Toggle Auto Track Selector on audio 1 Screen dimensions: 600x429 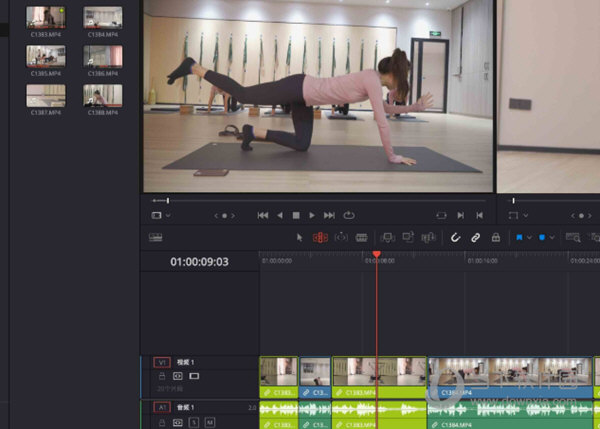point(178,422)
